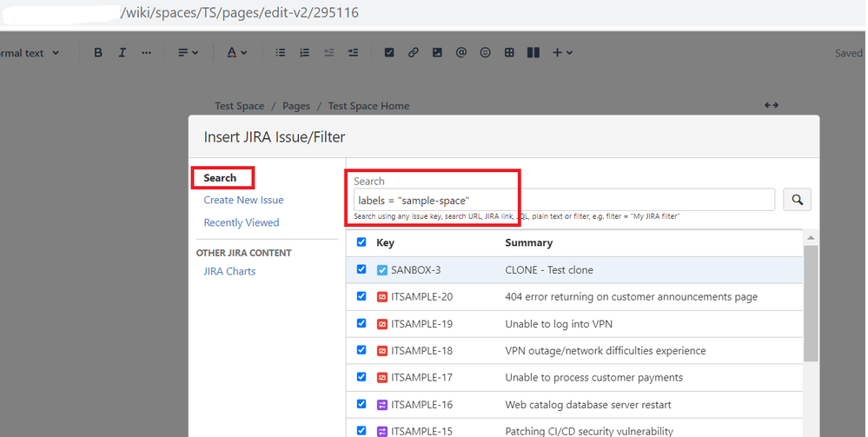This screenshot has height=437, width=868.
Task: Open the emoji picker
Action: [486, 53]
